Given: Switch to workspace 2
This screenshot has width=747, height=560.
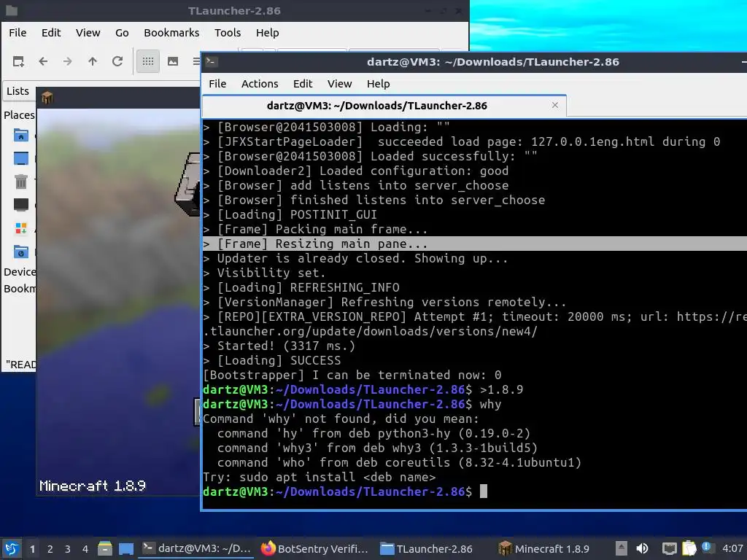Looking at the screenshot, I should (x=50, y=549).
